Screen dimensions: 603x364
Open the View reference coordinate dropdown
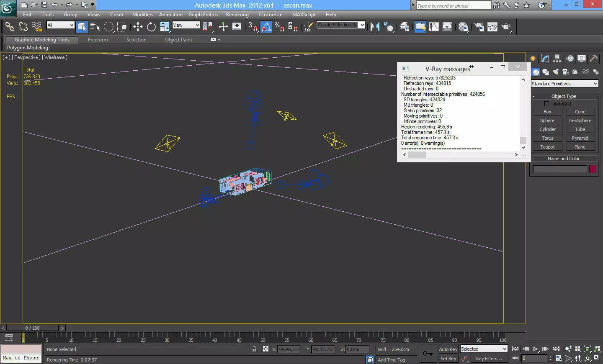click(x=186, y=25)
